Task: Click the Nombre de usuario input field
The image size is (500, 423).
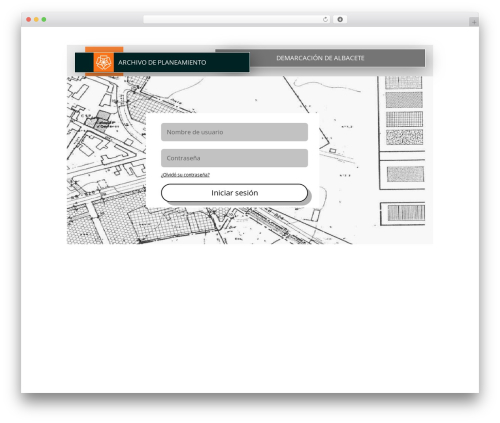Action: [234, 132]
